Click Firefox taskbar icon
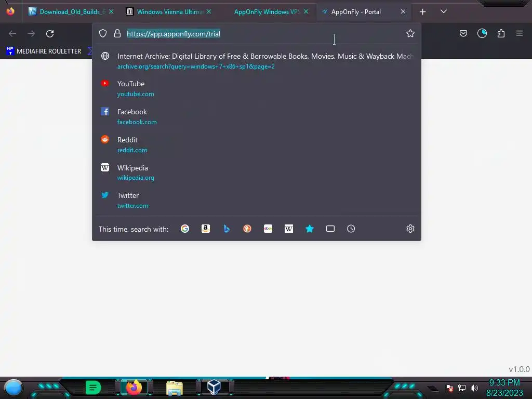 (134, 388)
